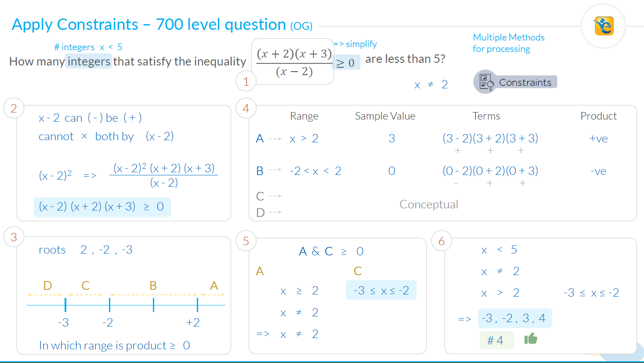The height and width of the screenshot is (363, 644).
Task: Select step number 4 circle
Action: (x=246, y=109)
